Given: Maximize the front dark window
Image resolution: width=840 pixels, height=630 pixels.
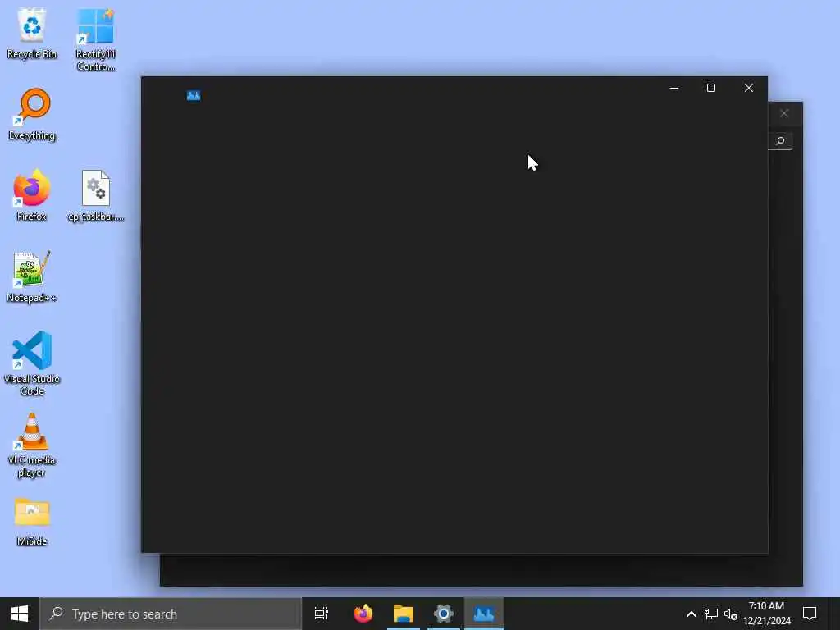Looking at the screenshot, I should 711,88.
